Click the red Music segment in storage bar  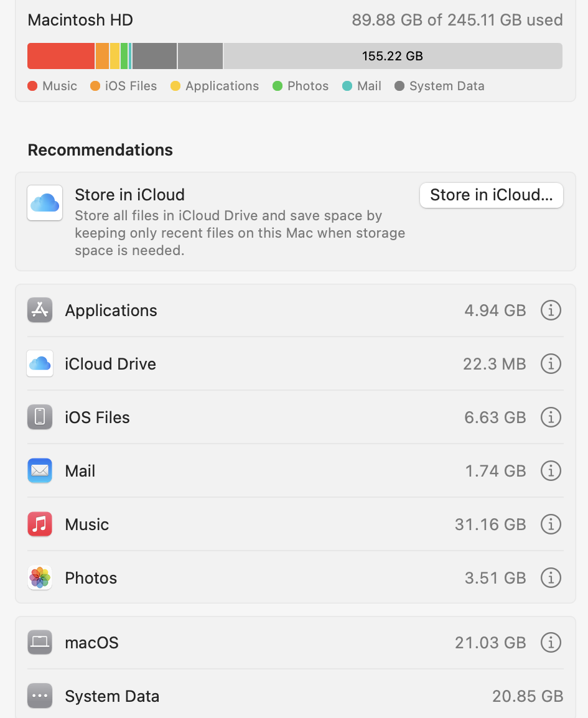tap(61, 56)
